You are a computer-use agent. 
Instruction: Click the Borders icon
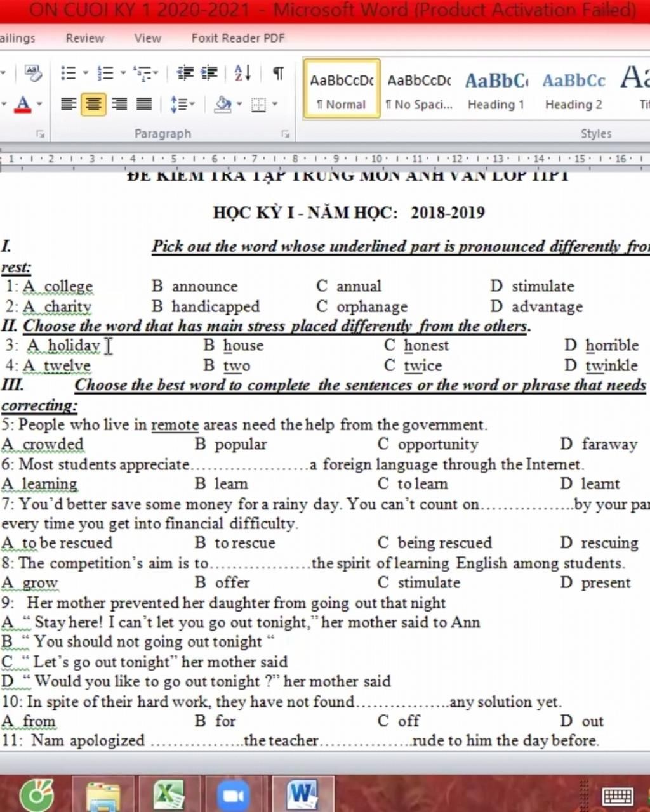(258, 104)
